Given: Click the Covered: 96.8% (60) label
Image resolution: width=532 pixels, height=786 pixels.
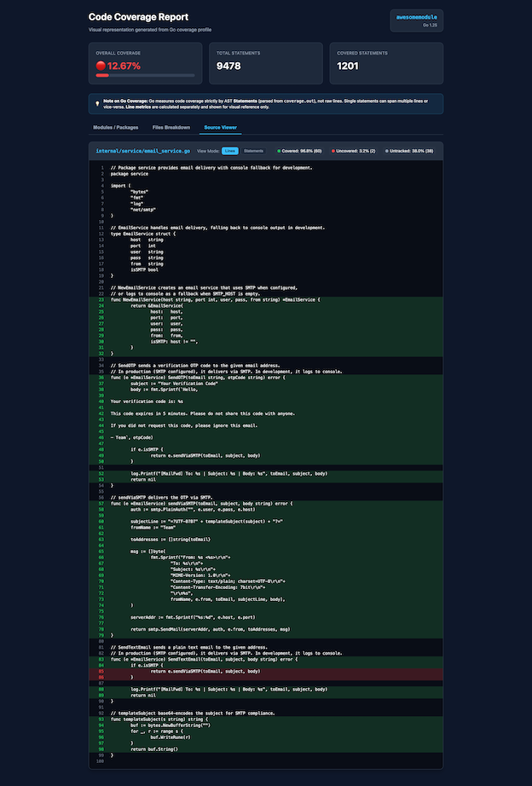Looking at the screenshot, I should (301, 151).
